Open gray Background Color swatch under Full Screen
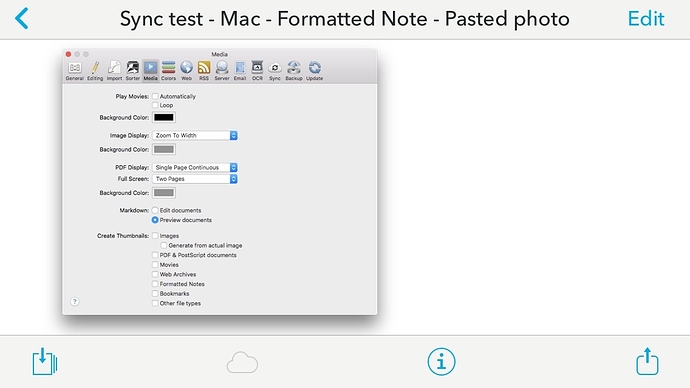This screenshot has width=690, height=388. [x=164, y=193]
